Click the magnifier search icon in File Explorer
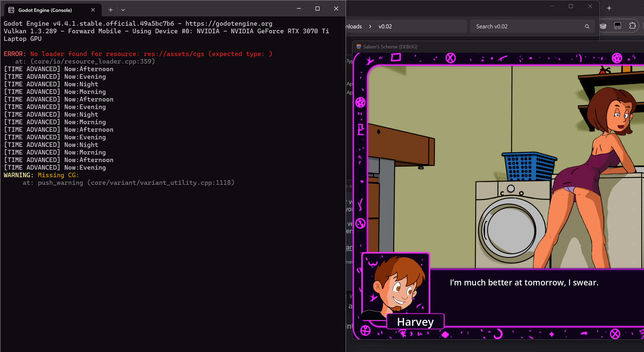This screenshot has height=352, width=644. pos(587,27)
